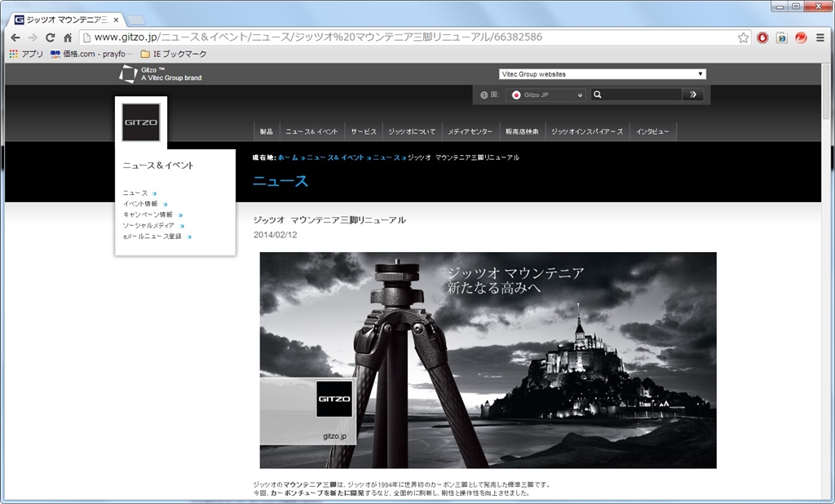Click the blue ニュース page heading
835x504 pixels.
coord(281,181)
